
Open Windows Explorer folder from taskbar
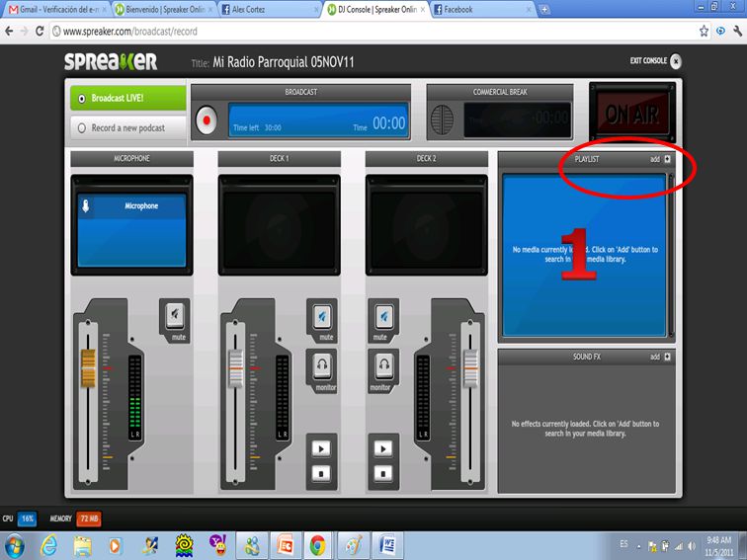point(82,546)
